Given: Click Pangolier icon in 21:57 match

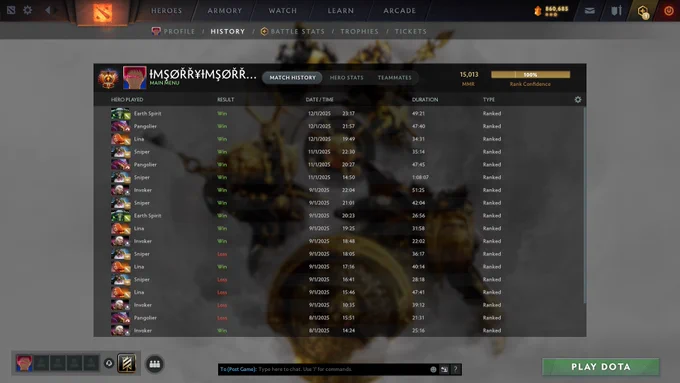Looking at the screenshot, I should tap(121, 126).
